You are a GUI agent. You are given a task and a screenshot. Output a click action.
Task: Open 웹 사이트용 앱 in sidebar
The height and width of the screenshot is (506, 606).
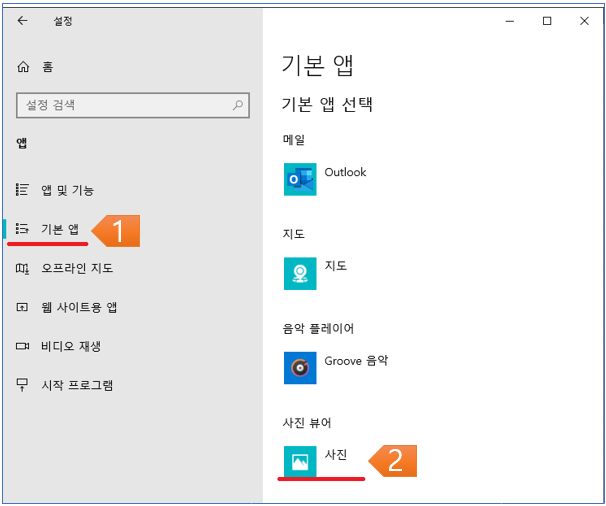coord(79,307)
